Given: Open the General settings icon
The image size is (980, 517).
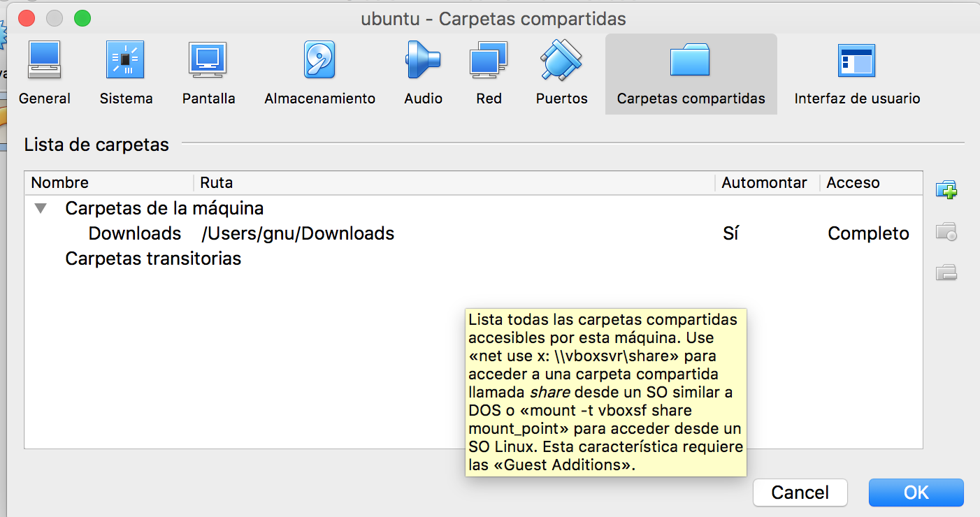Looking at the screenshot, I should coord(44,59).
